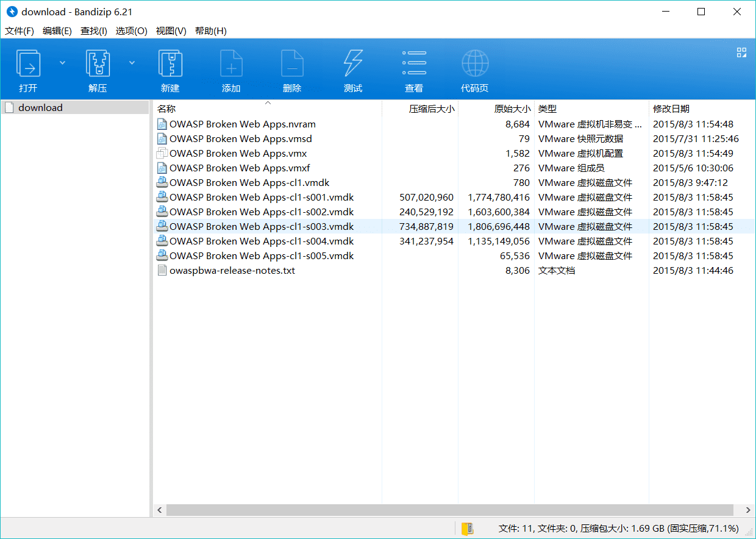The image size is (756, 539).
Task: Select file OWASP Broken Web Apps-cl1-s002.vmdk
Action: tap(262, 212)
